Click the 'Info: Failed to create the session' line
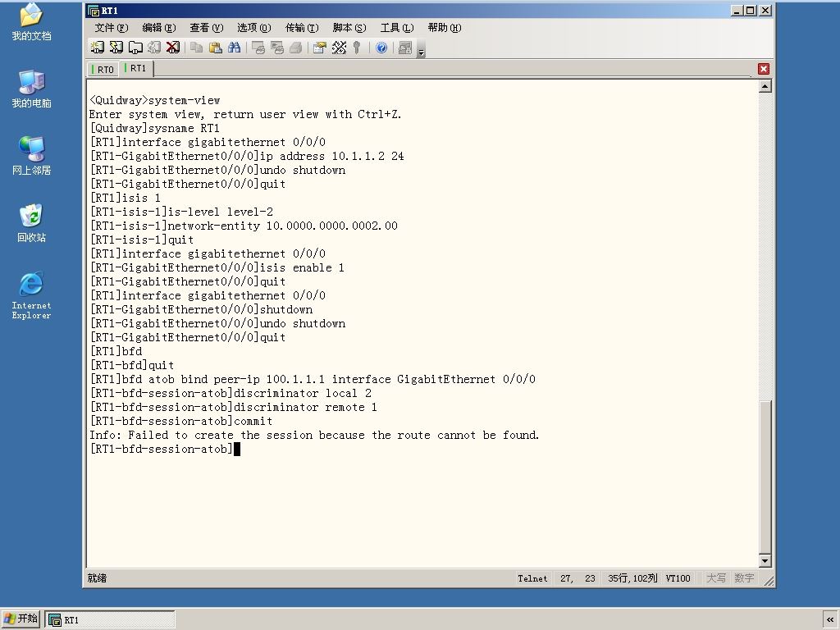840x630 pixels. [x=314, y=435]
